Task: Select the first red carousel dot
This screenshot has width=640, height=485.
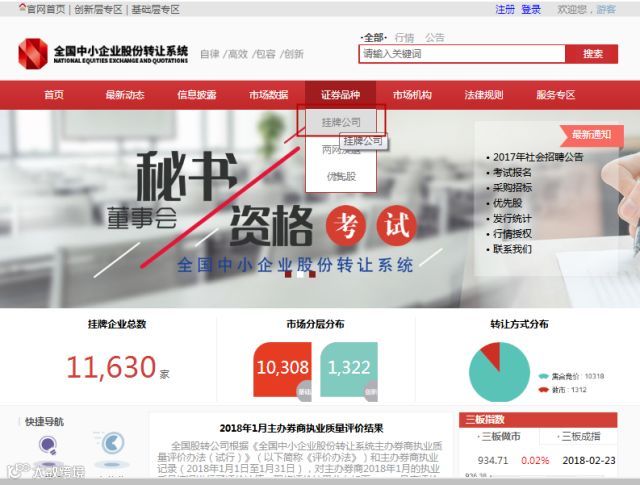Action: [x=288, y=274]
